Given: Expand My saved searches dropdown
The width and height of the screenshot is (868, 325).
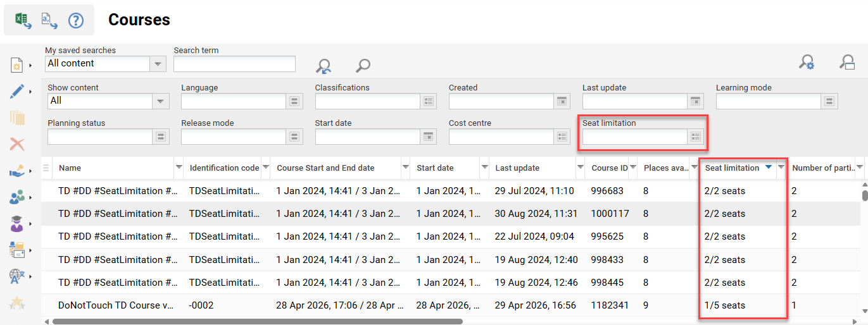Looking at the screenshot, I should 158,64.
